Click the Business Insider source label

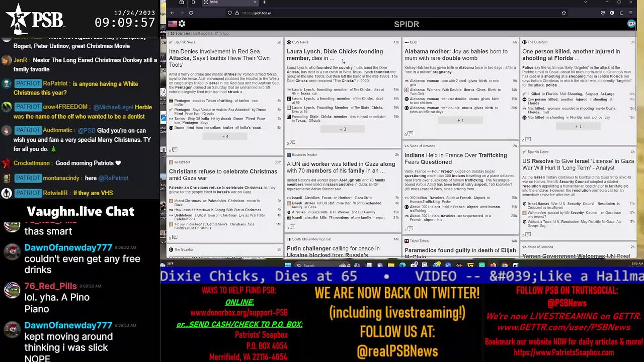click(304, 155)
